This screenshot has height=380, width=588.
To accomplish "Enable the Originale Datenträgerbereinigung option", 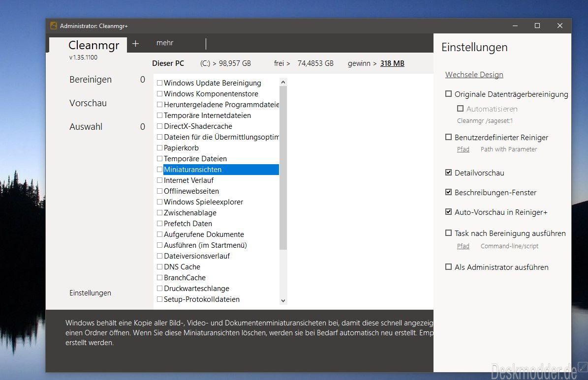I will (x=448, y=94).
